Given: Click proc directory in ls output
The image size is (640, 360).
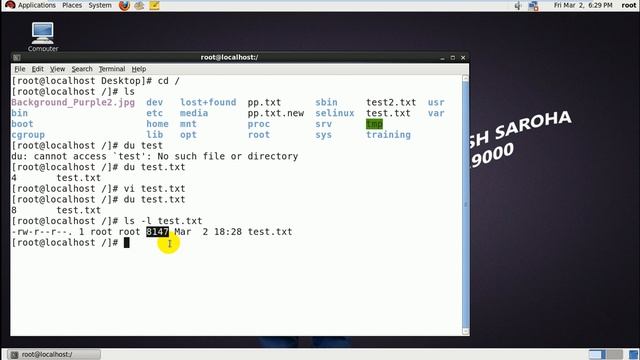Looking at the screenshot, I should coord(258,124).
